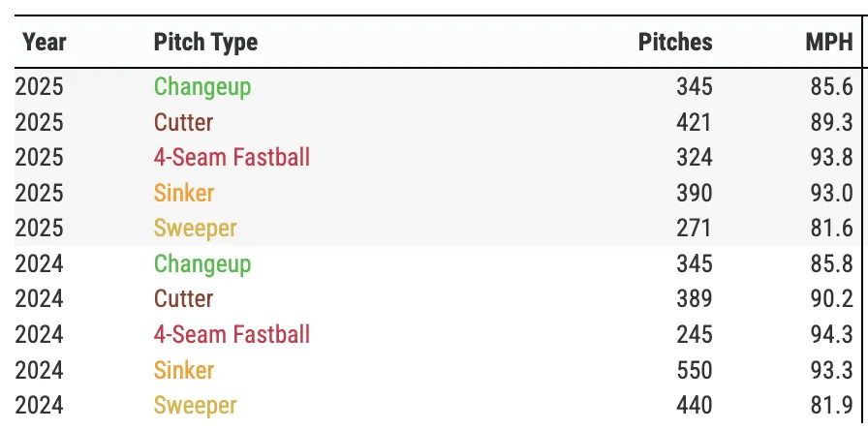Image resolution: width=868 pixels, height=430 pixels.
Task: Select the 2025 Sweeper pitch type
Action: (195, 230)
